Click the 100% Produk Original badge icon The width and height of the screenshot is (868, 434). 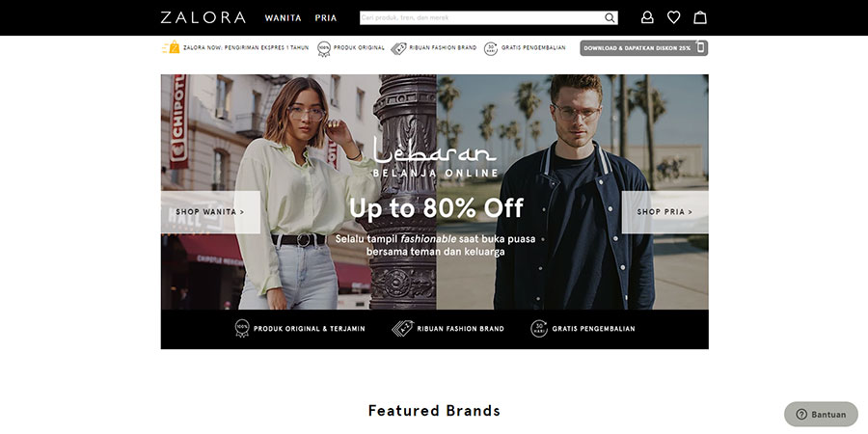click(324, 49)
